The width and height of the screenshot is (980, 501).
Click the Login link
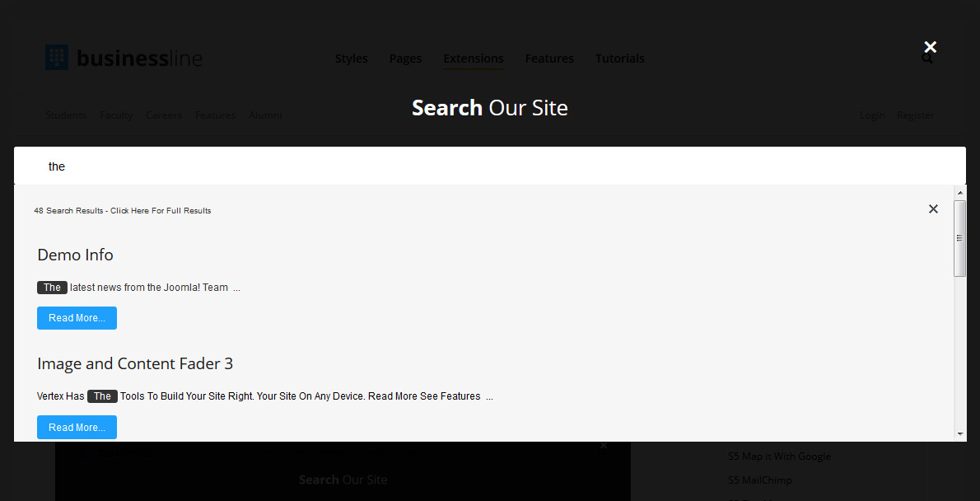pos(871,115)
